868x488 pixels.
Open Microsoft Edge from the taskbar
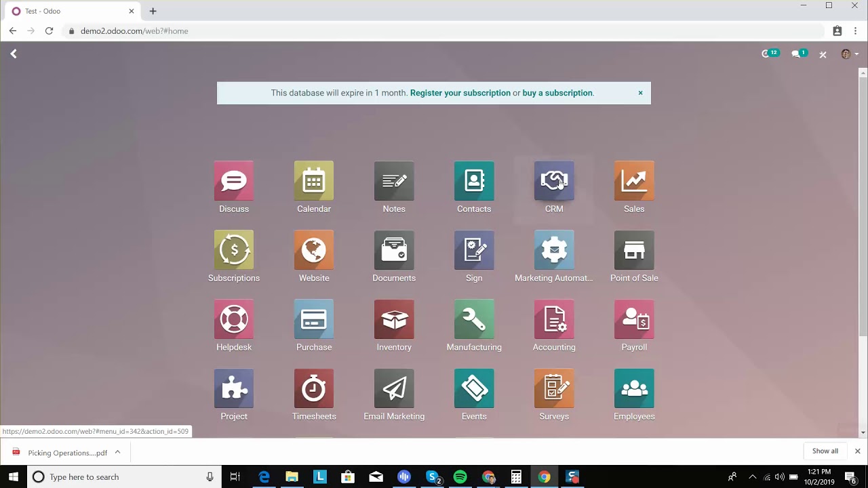(264, 476)
